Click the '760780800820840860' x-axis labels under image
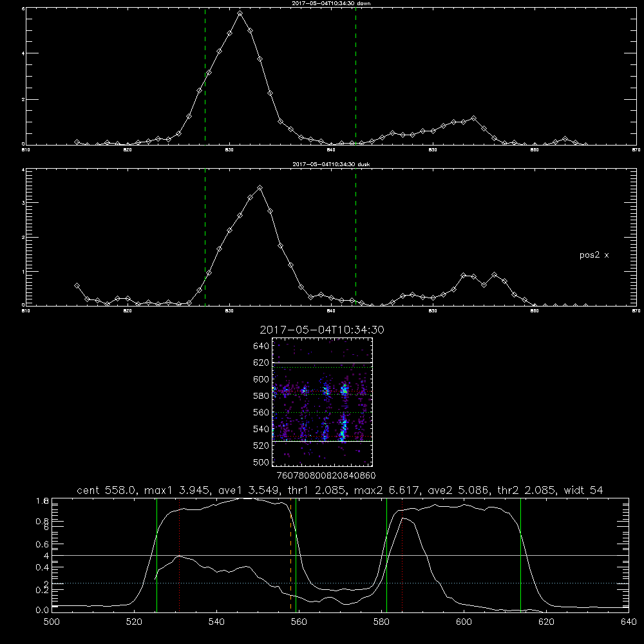The width and height of the screenshot is (644, 644). [x=326, y=476]
